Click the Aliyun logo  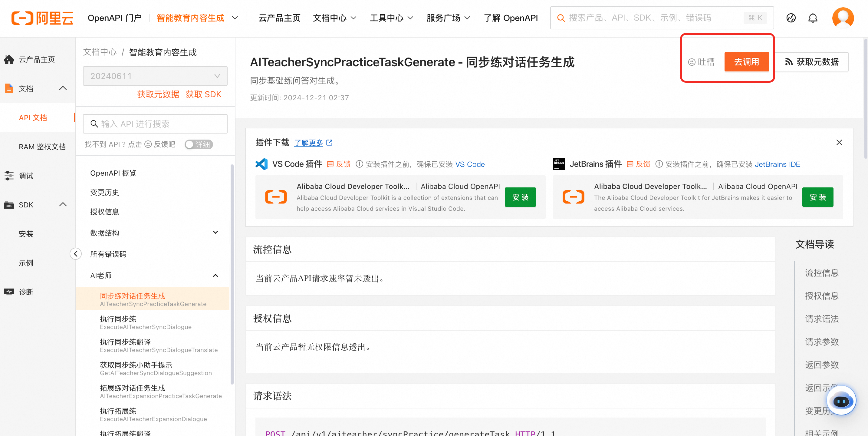(x=42, y=18)
